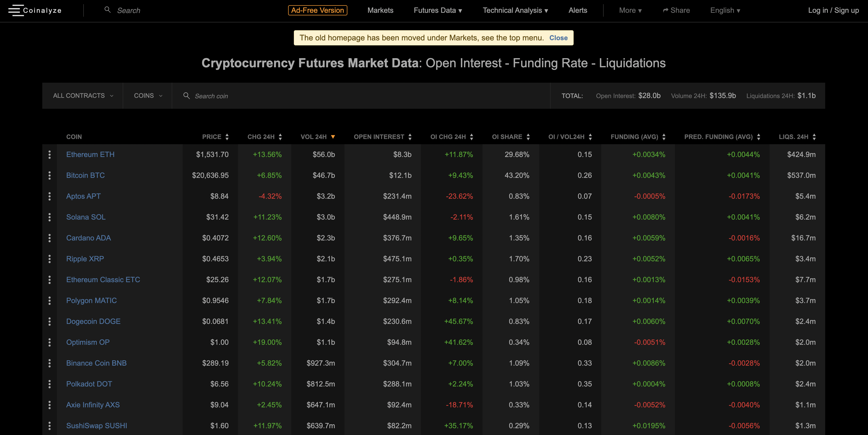This screenshot has height=435, width=868.
Task: Expand the ALL CONTRACTS dropdown
Action: 83,96
